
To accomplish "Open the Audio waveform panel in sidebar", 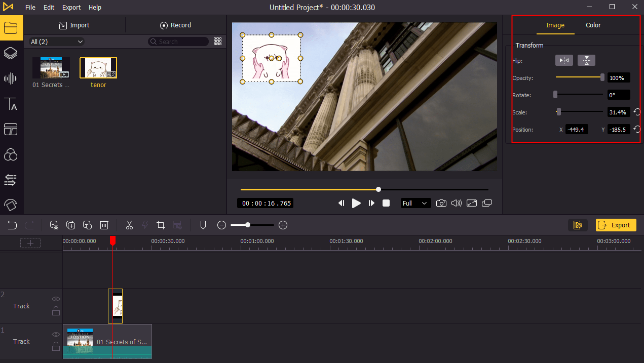I will click(11, 78).
